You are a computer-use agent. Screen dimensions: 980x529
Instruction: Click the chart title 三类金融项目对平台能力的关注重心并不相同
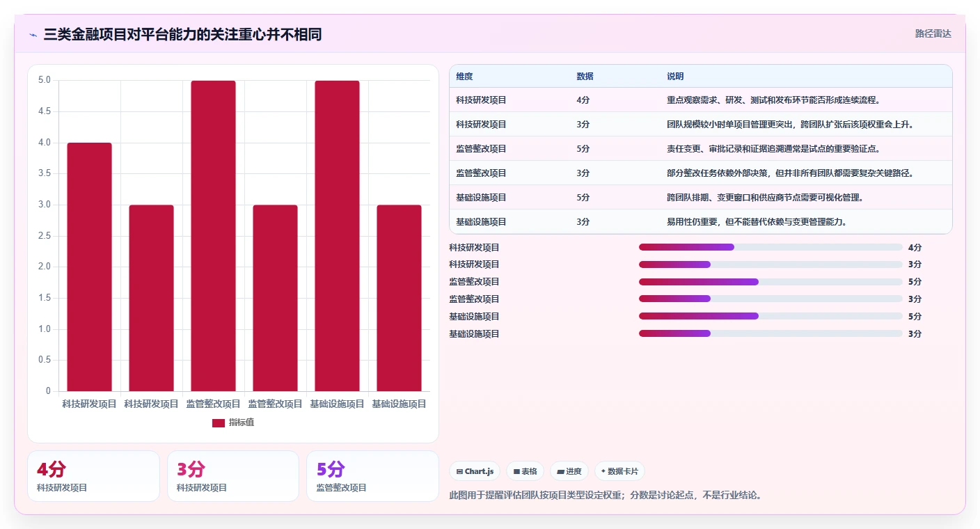click(x=182, y=34)
